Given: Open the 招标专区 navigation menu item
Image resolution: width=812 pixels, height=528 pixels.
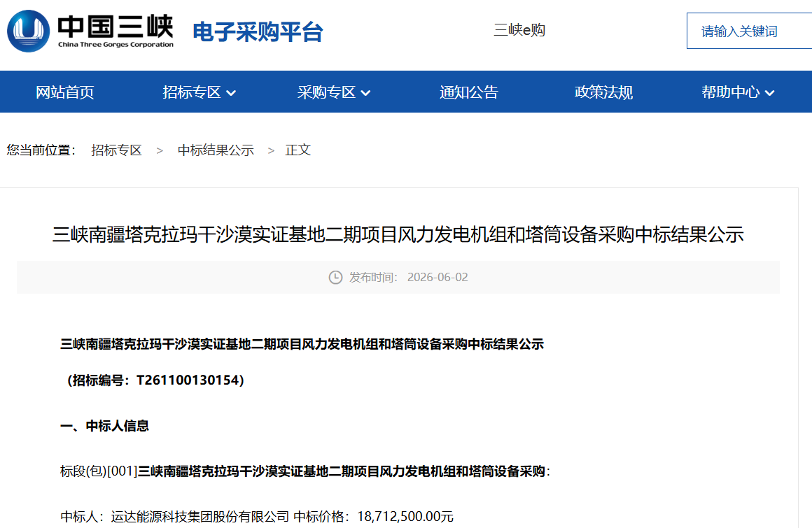Looking at the screenshot, I should [192, 92].
